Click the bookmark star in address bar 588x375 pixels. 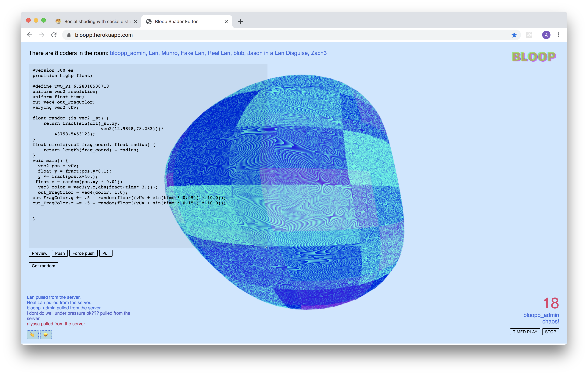click(514, 35)
